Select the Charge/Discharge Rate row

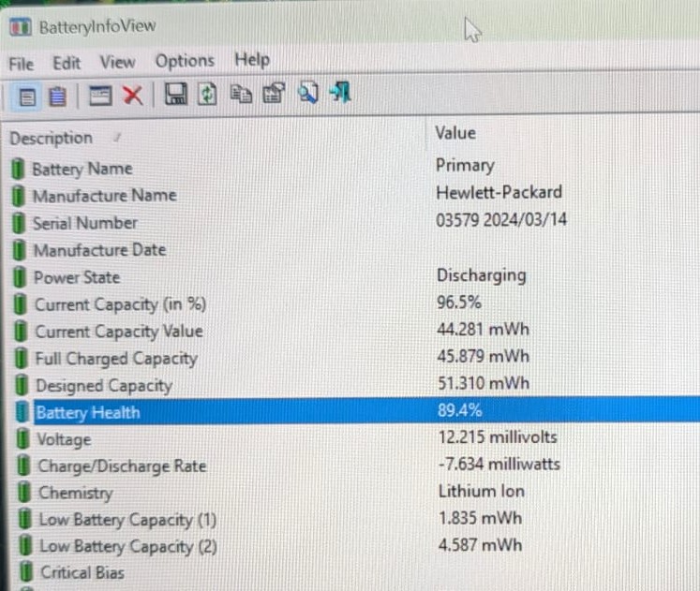(x=355, y=465)
